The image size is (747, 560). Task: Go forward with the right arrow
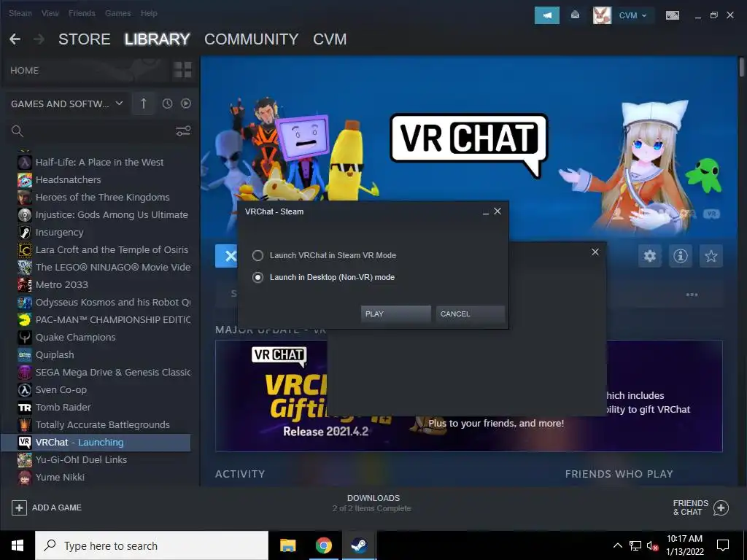tap(39, 39)
